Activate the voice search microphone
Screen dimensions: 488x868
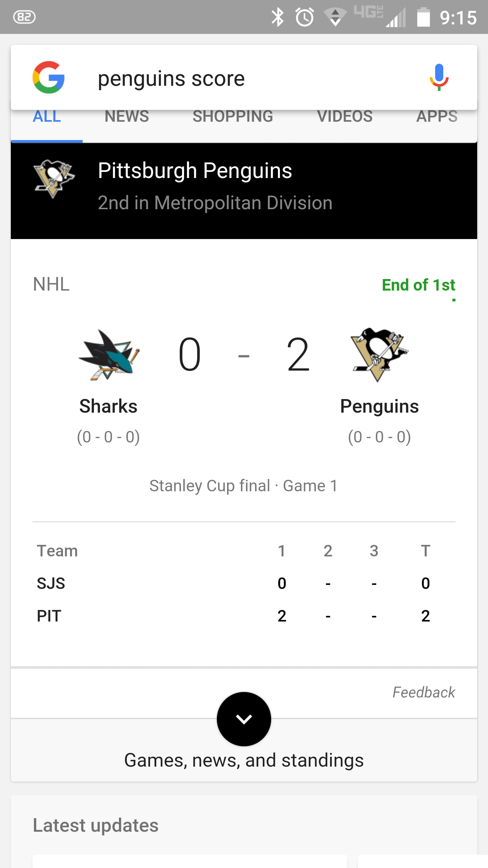(439, 77)
